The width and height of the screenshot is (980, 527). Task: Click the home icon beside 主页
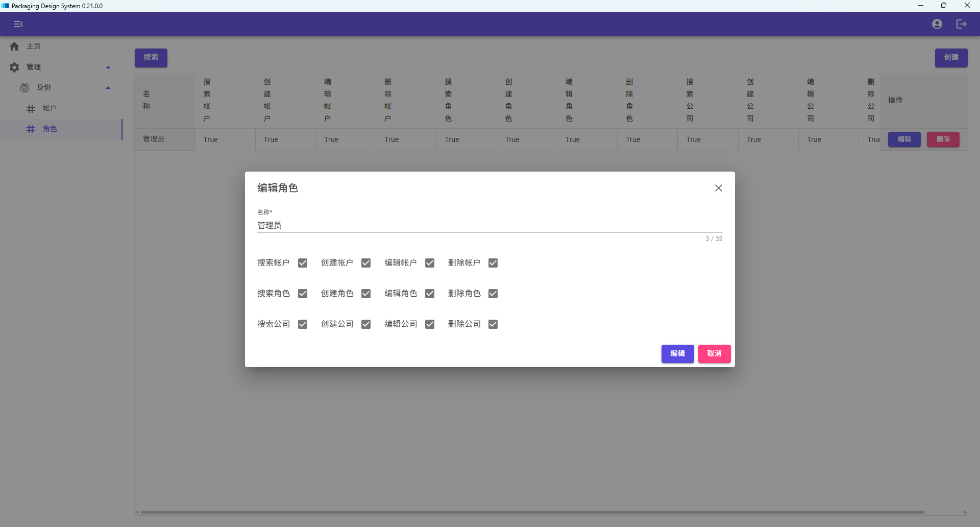point(14,46)
